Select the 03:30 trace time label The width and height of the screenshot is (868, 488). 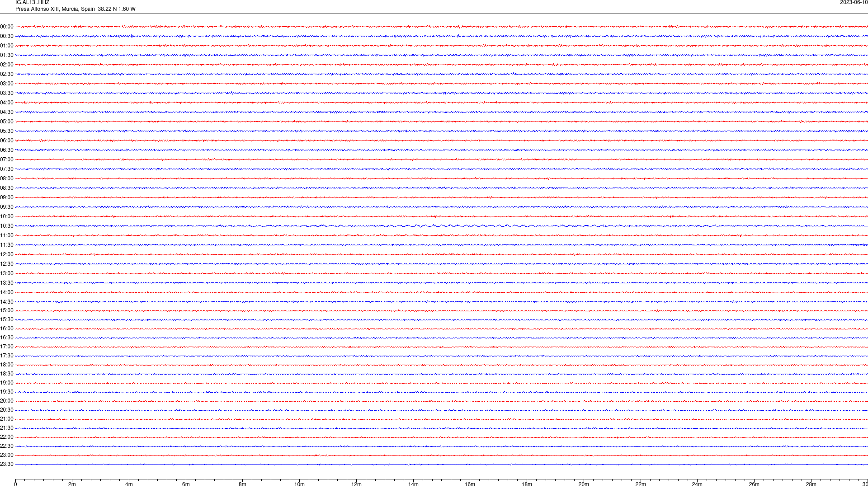[7, 93]
